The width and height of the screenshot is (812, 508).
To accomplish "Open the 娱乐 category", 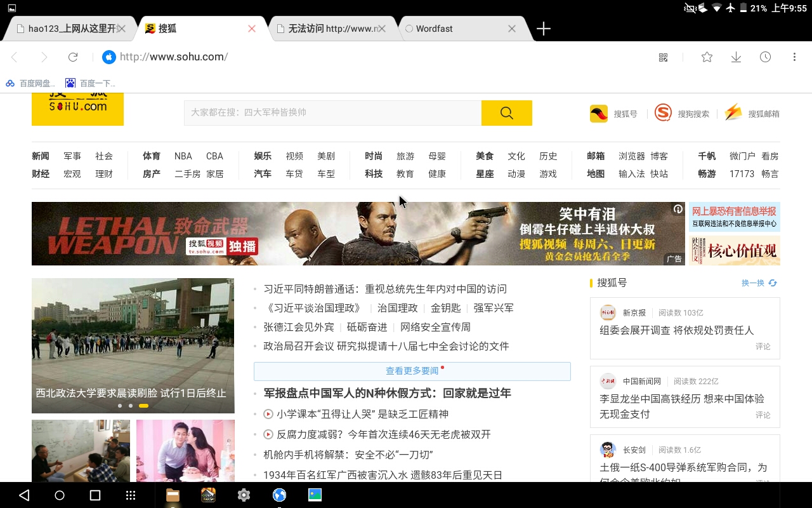I will (263, 156).
